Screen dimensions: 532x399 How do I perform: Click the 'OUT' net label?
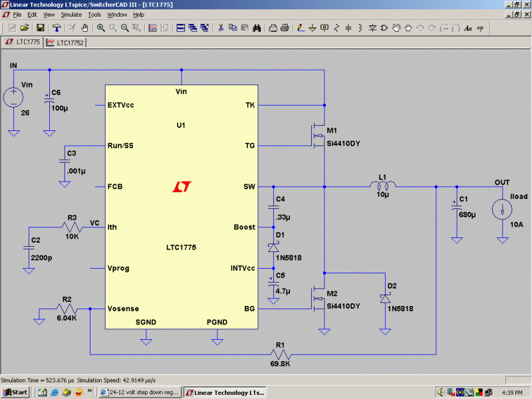pyautogui.click(x=502, y=182)
